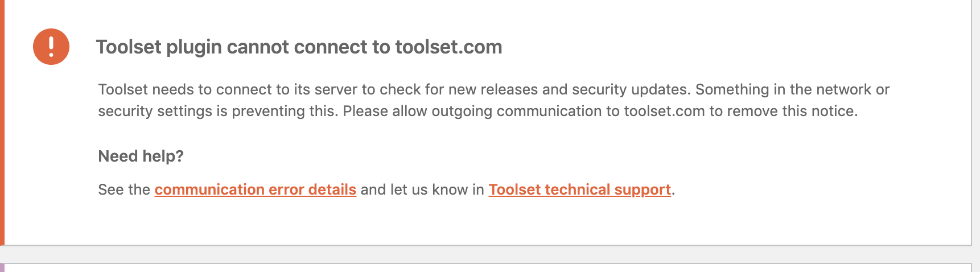Screen dimensions: 980x272
Task: Click the purple border of next notice
Action: [2, 267]
